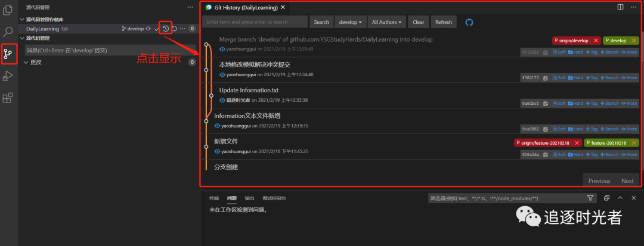The height and width of the screenshot is (246, 644).
Task: Open the Information文本文件新增 commit
Action: [x=247, y=116]
